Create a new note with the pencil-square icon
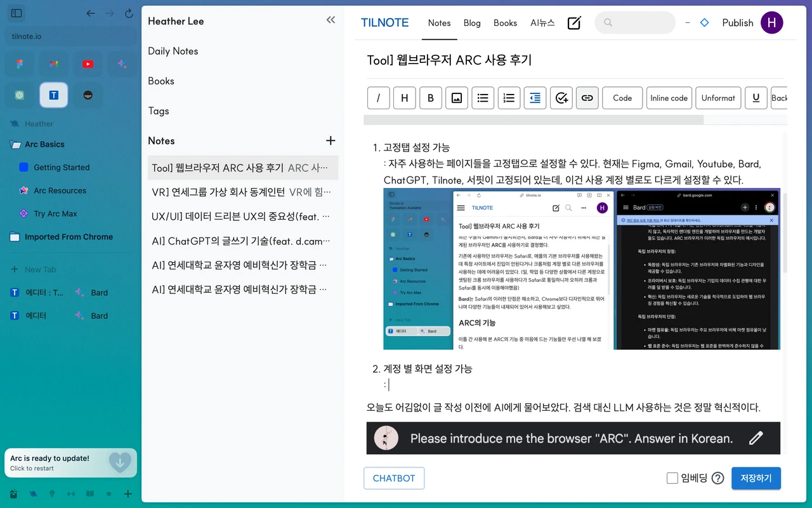Image resolution: width=812 pixels, height=508 pixels. pyautogui.click(x=574, y=23)
